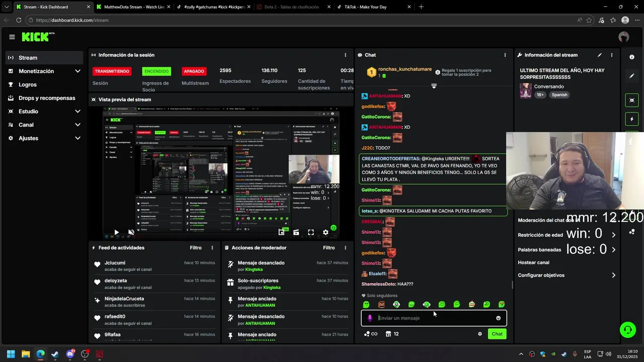This screenshot has width=644, height=362.
Task: Unmute the stream preview audio
Action: pos(131,232)
